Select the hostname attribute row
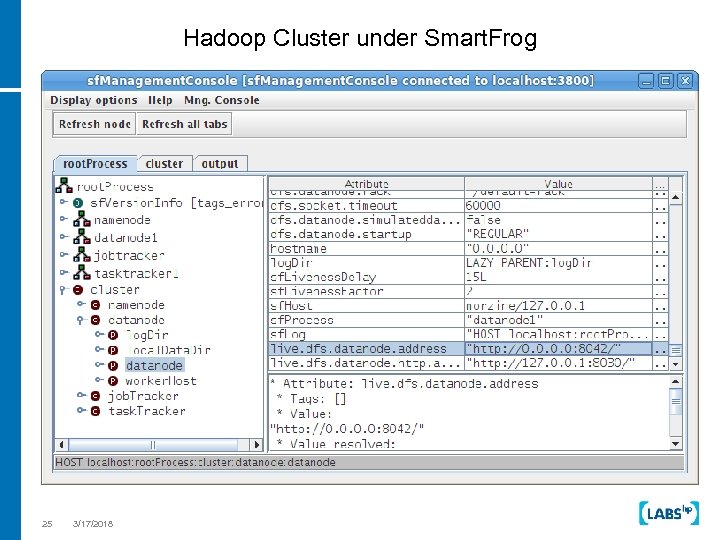 (468, 248)
